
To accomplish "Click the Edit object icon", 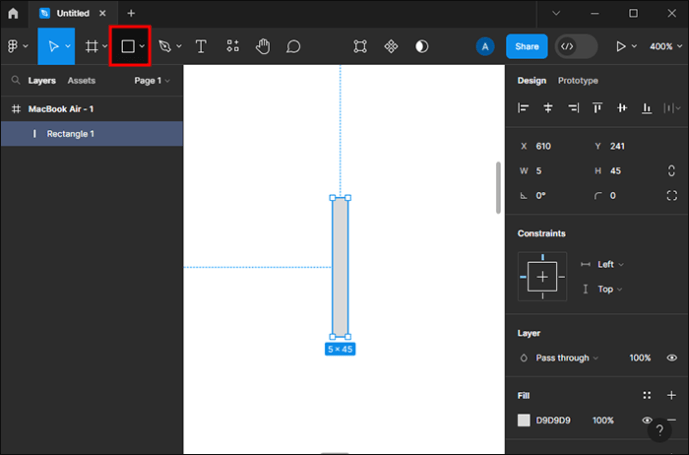I will coord(360,46).
